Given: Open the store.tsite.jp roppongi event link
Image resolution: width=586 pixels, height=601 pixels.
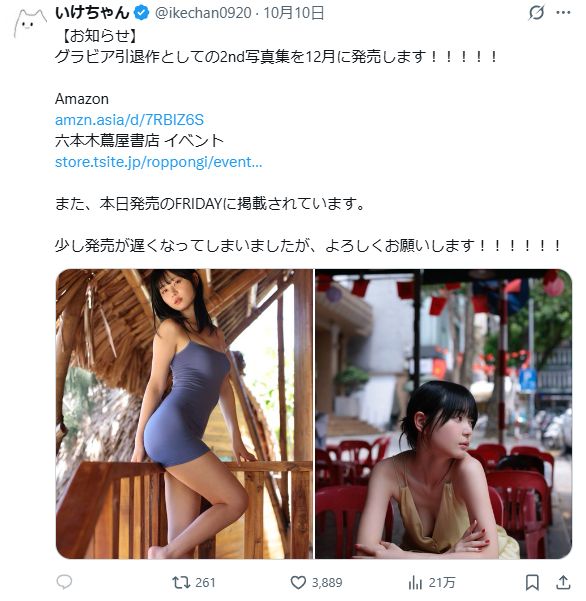Looking at the screenshot, I should click(159, 162).
